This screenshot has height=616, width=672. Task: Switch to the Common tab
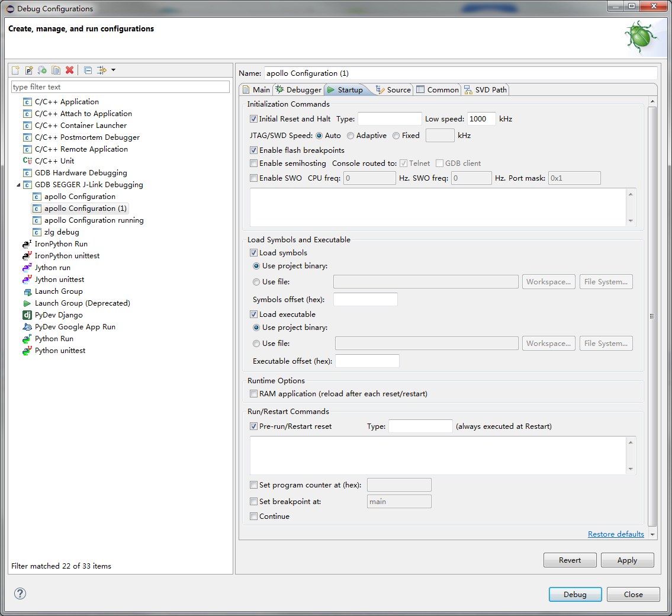[x=437, y=89]
